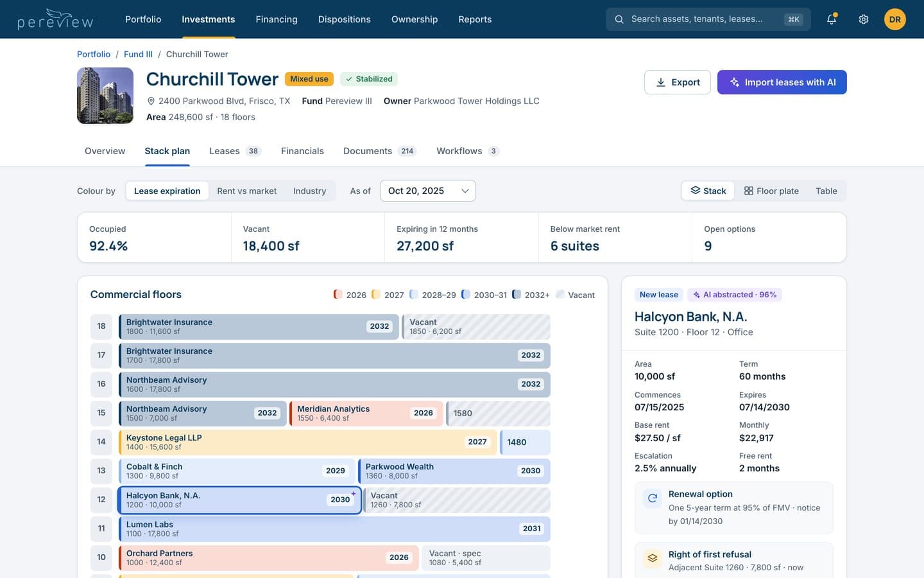Image resolution: width=924 pixels, height=578 pixels.
Task: Click the 2026 legend swatch
Action: point(338,295)
